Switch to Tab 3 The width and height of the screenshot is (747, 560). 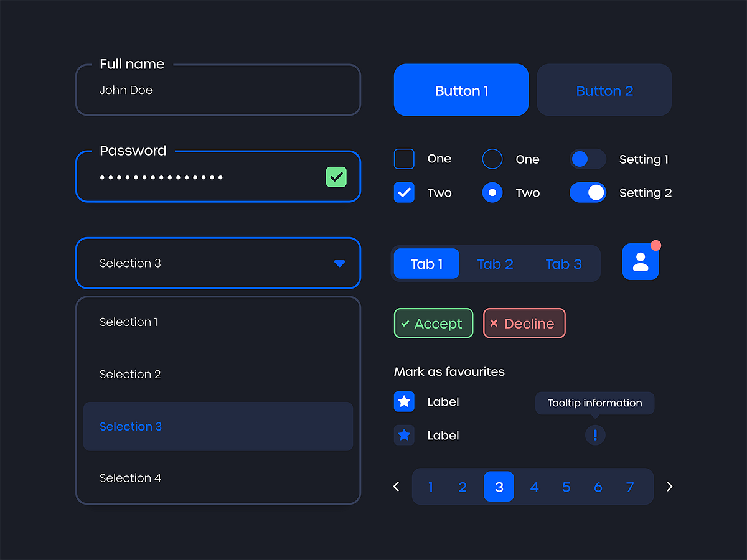(563, 264)
